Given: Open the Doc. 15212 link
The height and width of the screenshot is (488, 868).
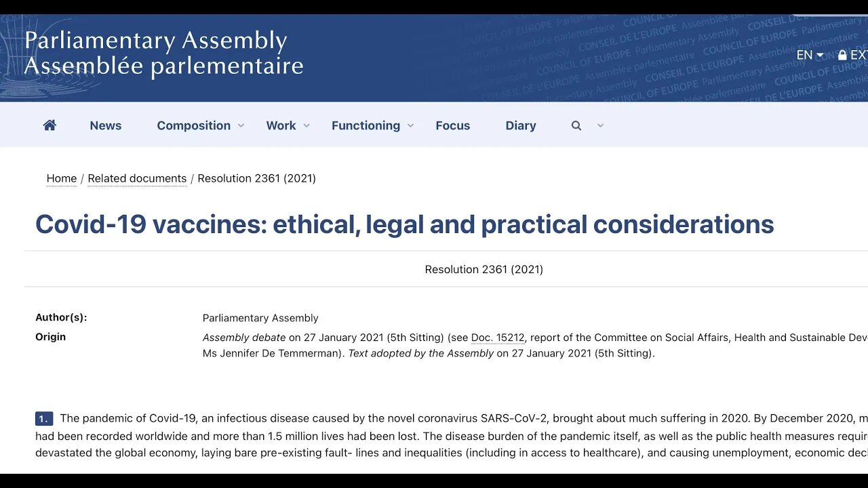Looking at the screenshot, I should (498, 337).
